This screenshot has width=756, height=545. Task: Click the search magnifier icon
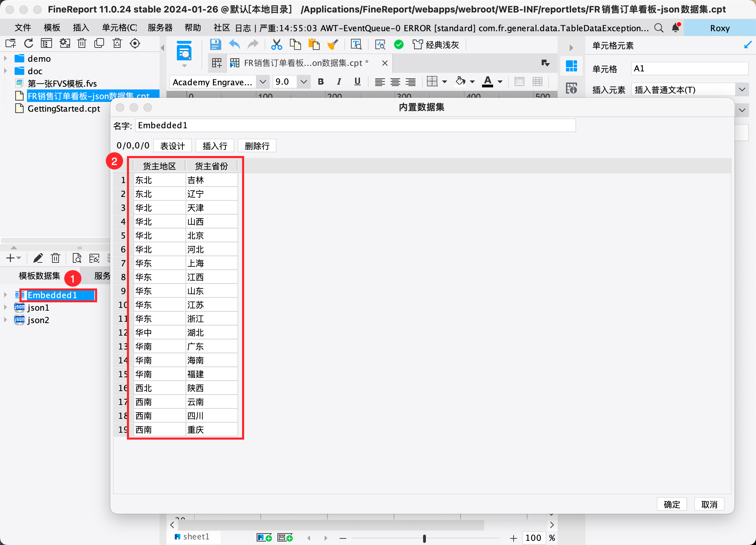coord(659,28)
